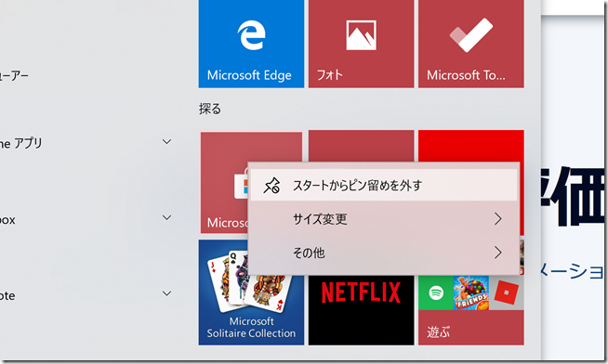Screen dimensions: 608x364
Task: Click the unpin icon in context menu
Action: click(271, 186)
